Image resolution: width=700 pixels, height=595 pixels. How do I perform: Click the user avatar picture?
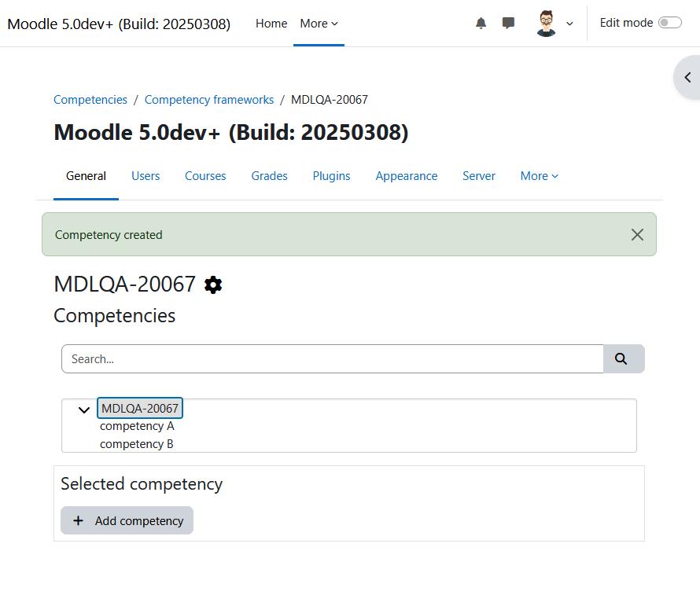(546, 24)
